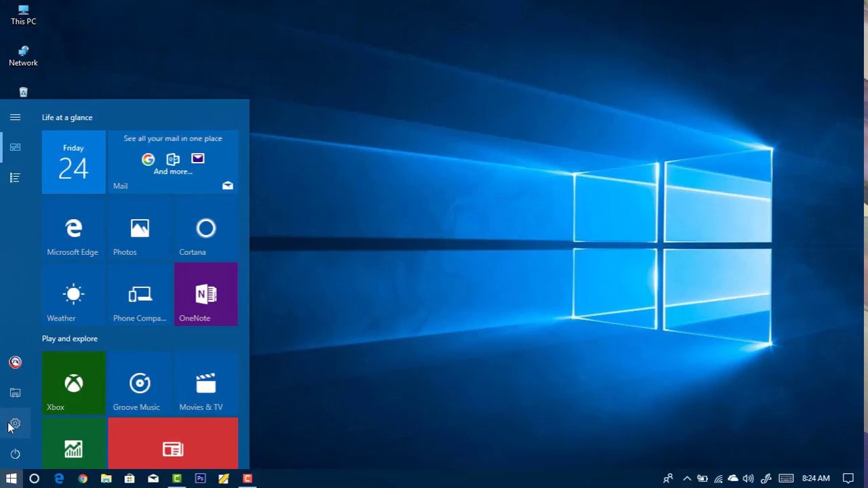Viewport: 868px width, 488px height.
Task: Launch the Xbox tile
Action: pos(73,383)
